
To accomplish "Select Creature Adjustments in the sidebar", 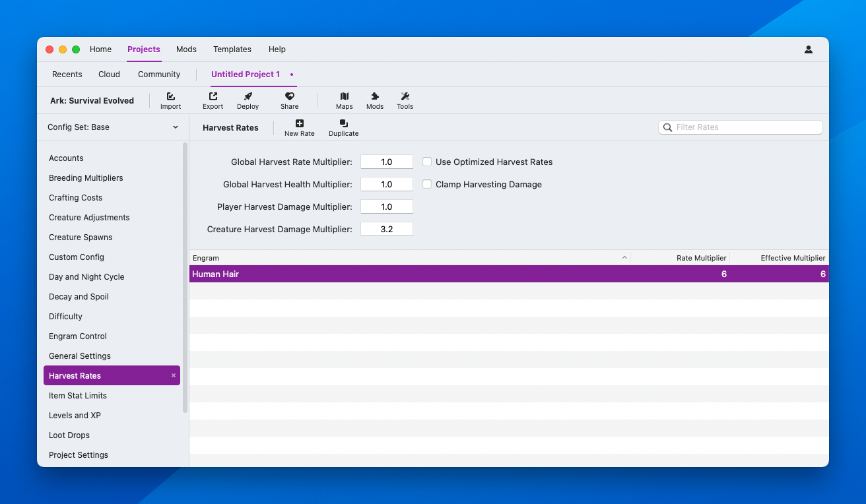I will pos(112,218).
